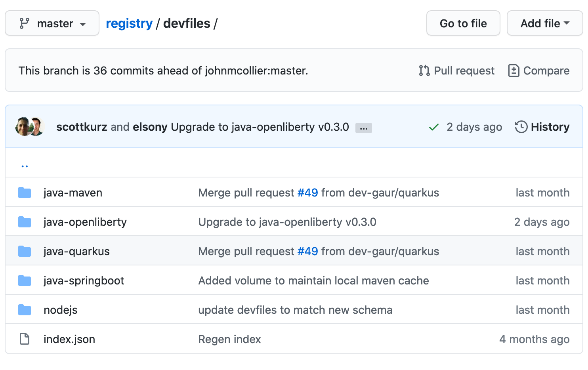
Task: Open #49 link in java-maven row
Action: click(308, 193)
